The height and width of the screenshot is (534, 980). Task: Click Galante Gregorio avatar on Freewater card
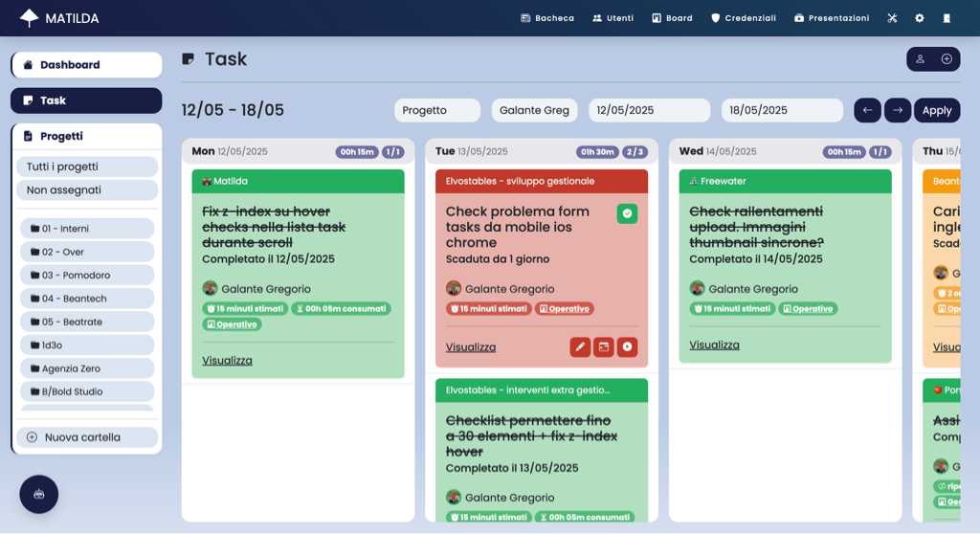[697, 288]
